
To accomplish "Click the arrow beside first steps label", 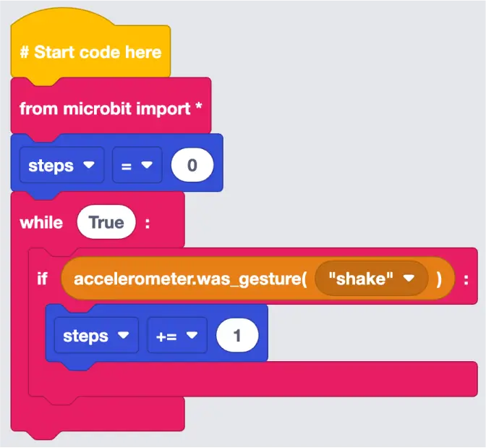I will pos(89,165).
